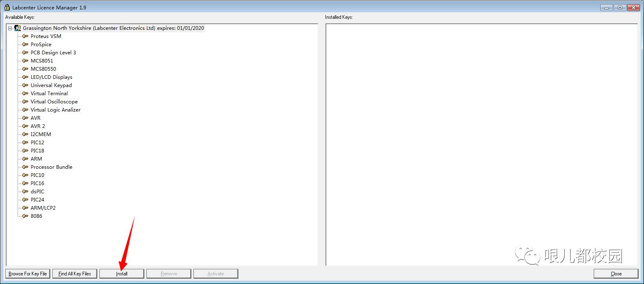The width and height of the screenshot is (644, 284).
Task: Click the key icon beside PIC16
Action: pos(25,183)
